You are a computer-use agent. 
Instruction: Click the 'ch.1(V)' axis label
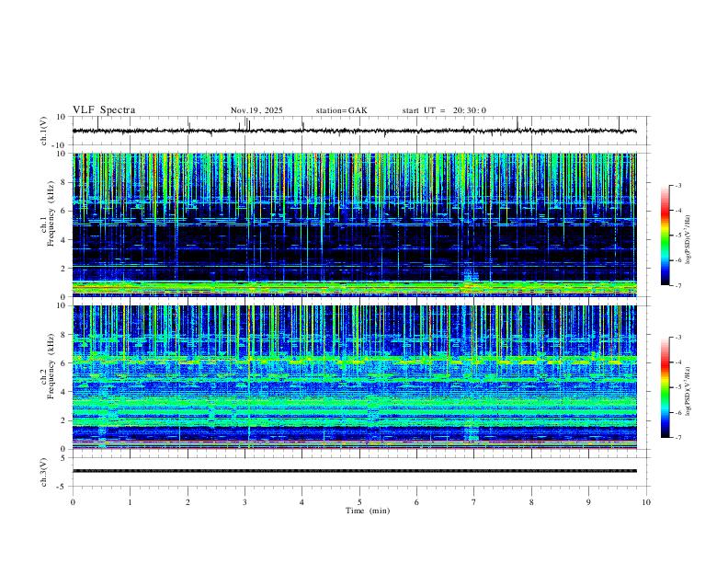(44, 131)
